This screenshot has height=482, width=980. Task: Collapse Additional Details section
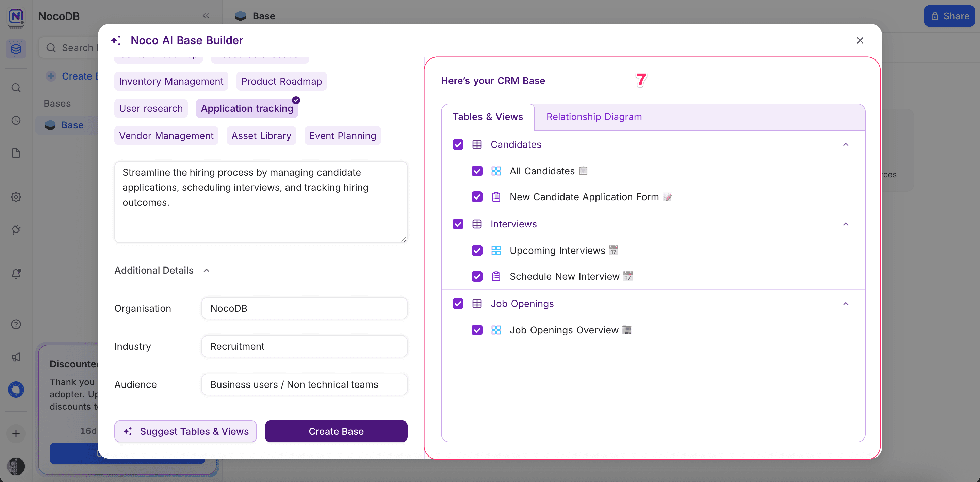[x=207, y=270]
